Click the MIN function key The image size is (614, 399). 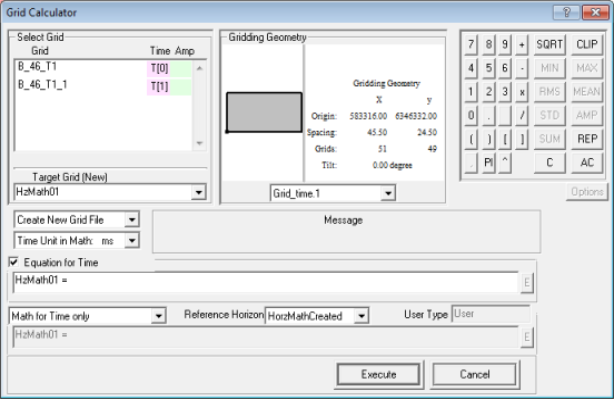549,68
